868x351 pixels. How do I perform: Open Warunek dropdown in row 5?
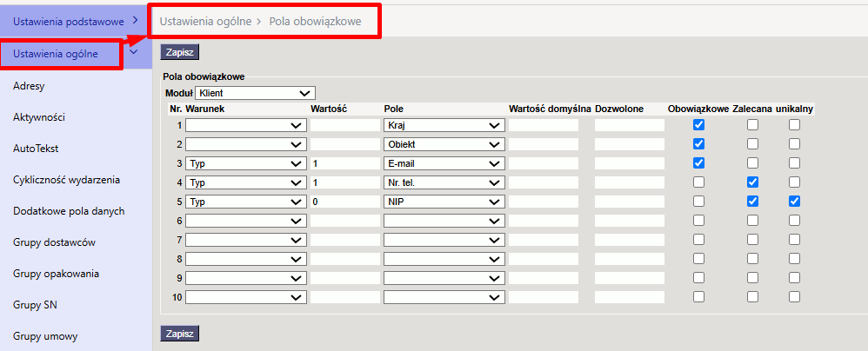pyautogui.click(x=246, y=202)
